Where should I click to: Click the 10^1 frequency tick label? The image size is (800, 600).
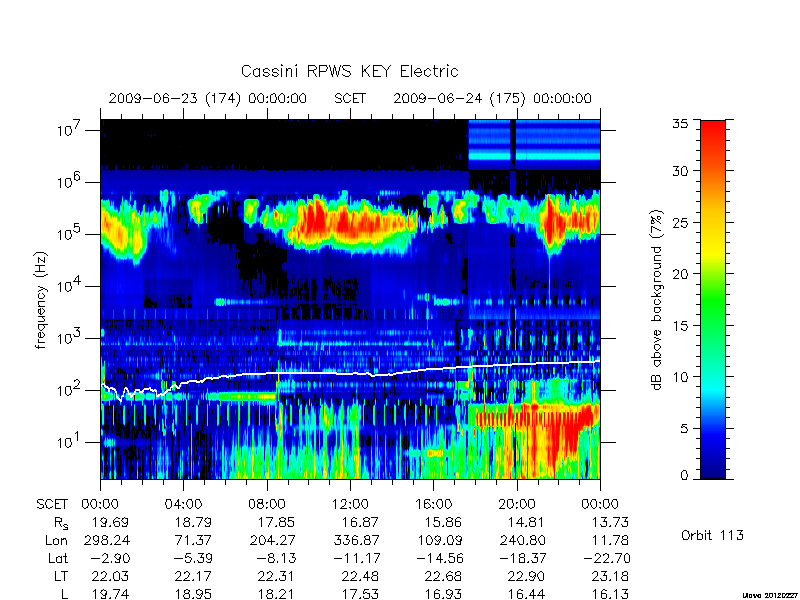(69, 442)
